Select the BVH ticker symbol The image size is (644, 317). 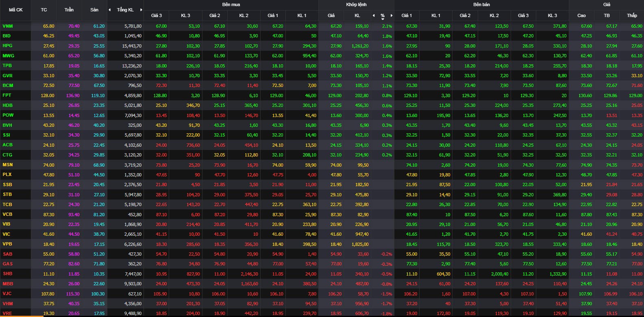(x=7, y=125)
